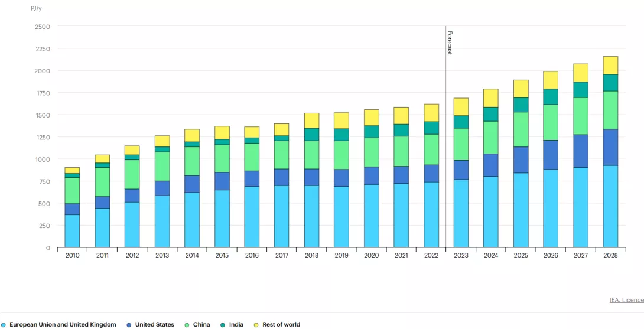Click the 2010 European Union bar segment

click(72, 231)
